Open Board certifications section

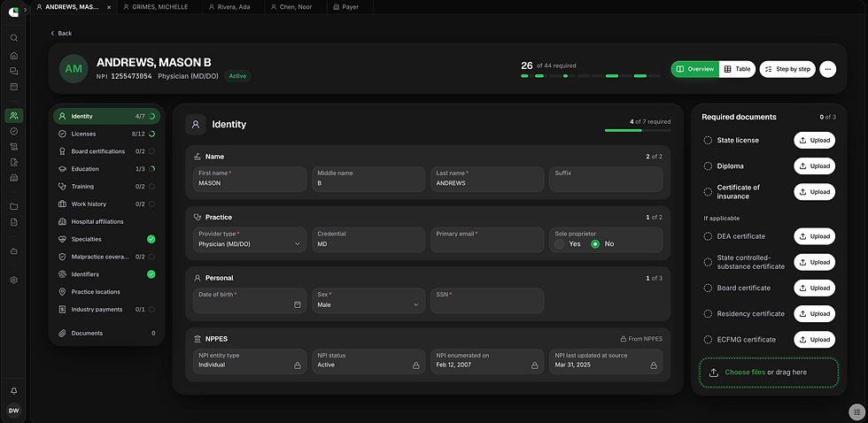tap(106, 151)
